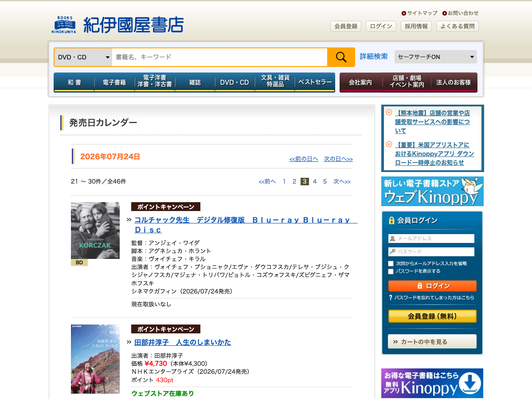Open the 法人のお客様 navigation tab
The width and height of the screenshot is (532, 399).
[454, 82]
